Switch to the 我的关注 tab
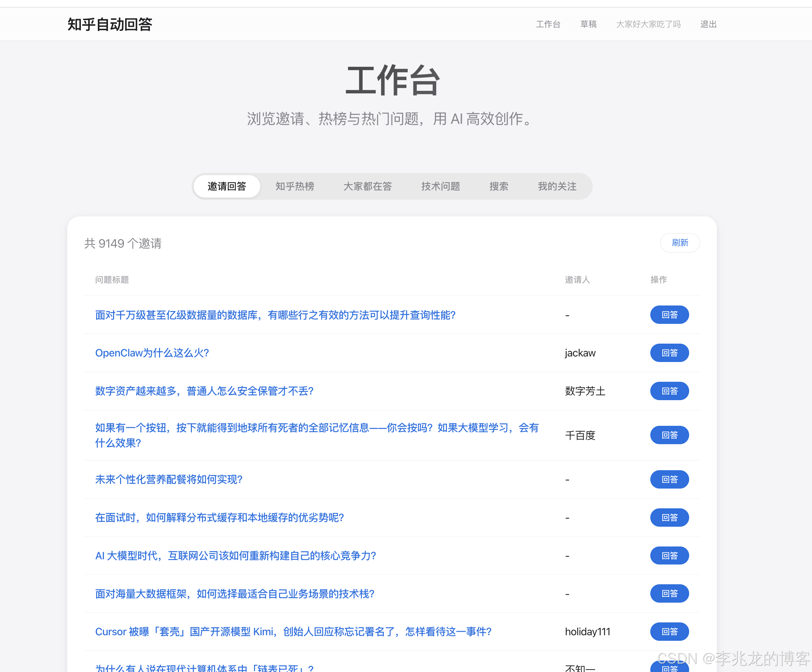 (557, 186)
